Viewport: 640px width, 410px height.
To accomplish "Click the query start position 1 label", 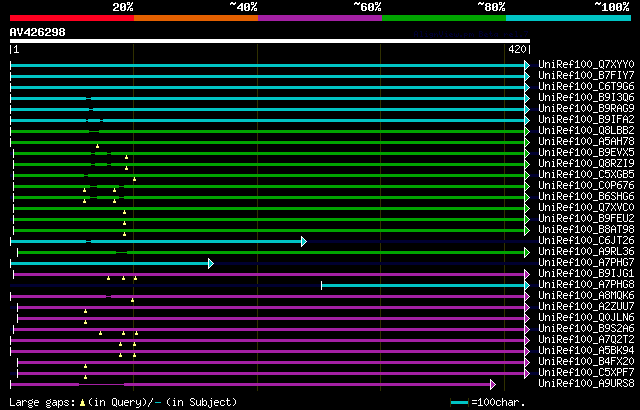I will pos(16,50).
